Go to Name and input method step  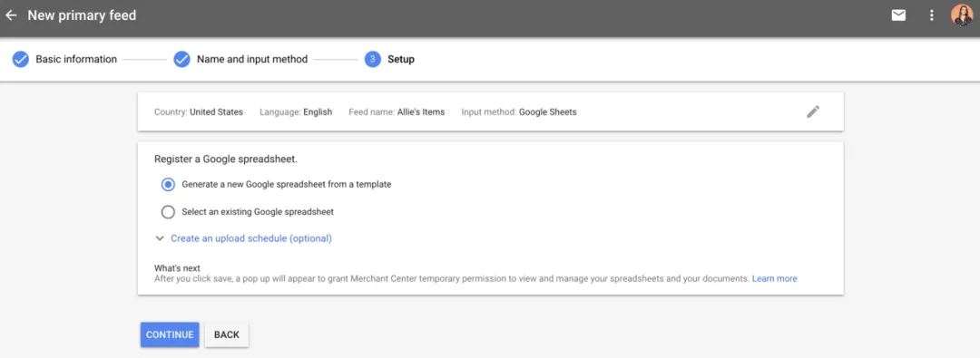[252, 59]
